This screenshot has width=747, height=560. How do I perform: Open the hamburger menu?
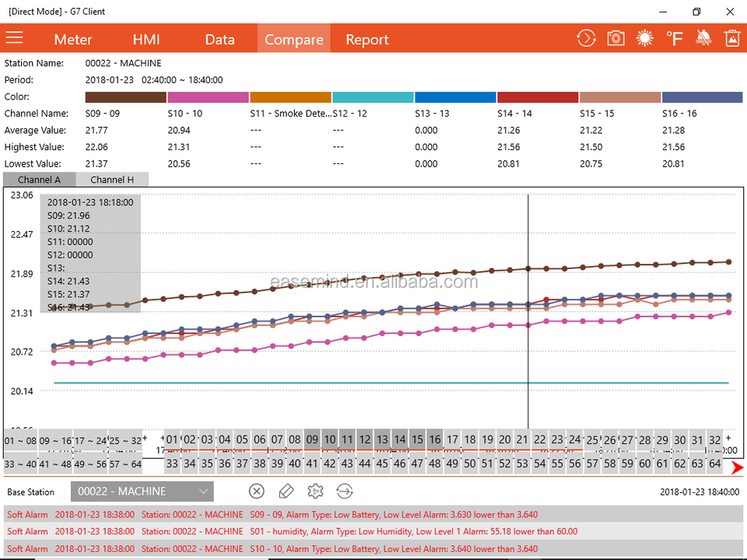click(14, 38)
